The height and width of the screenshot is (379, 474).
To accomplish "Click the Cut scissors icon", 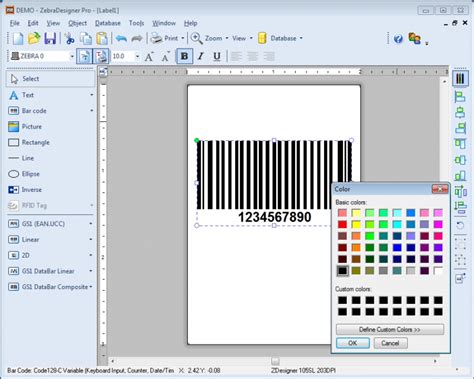I will (x=69, y=38).
